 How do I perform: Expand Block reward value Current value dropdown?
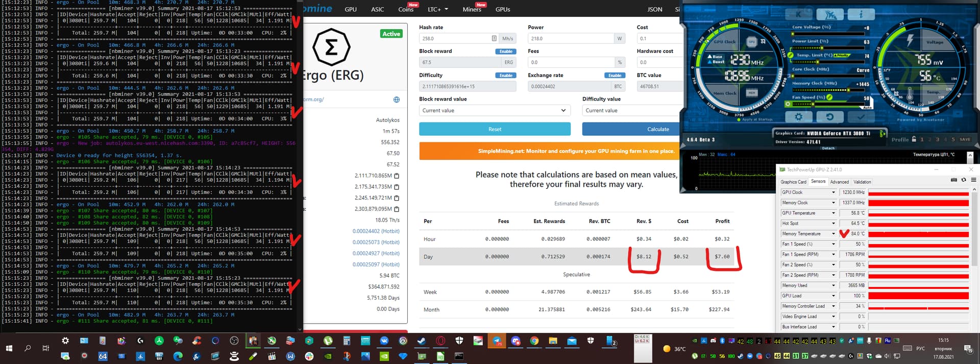click(495, 110)
